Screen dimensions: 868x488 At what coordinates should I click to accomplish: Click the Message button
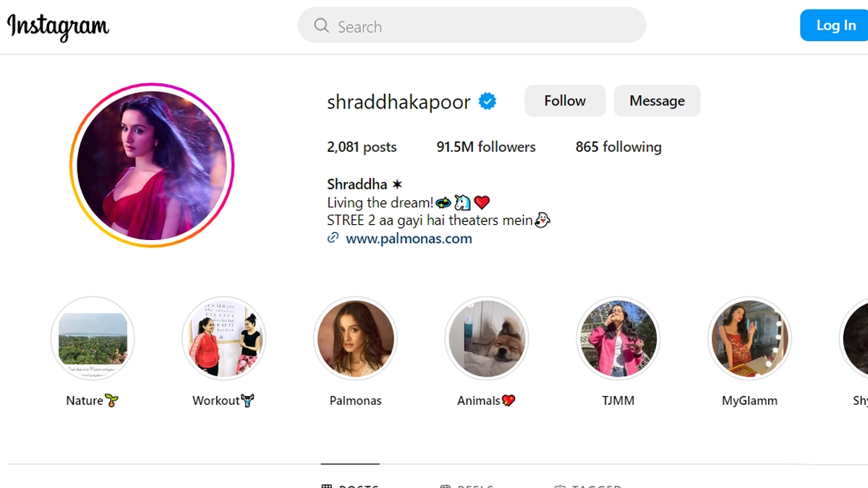pyautogui.click(x=657, y=100)
